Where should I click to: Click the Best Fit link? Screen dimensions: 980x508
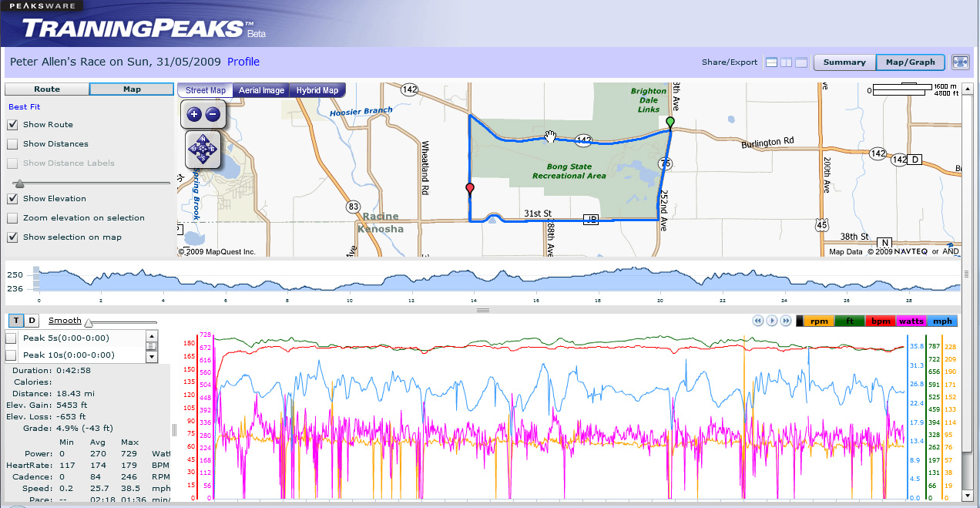[x=25, y=106]
